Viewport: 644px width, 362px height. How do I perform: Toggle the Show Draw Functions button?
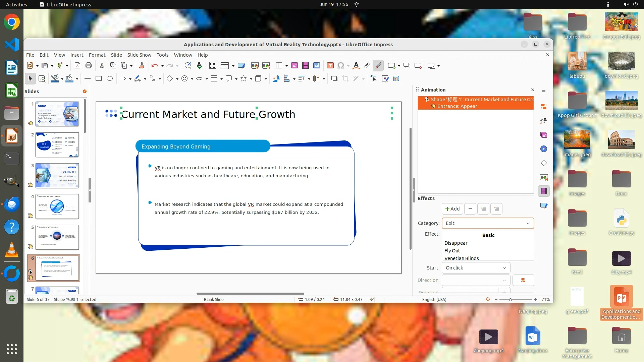pyautogui.click(x=378, y=66)
